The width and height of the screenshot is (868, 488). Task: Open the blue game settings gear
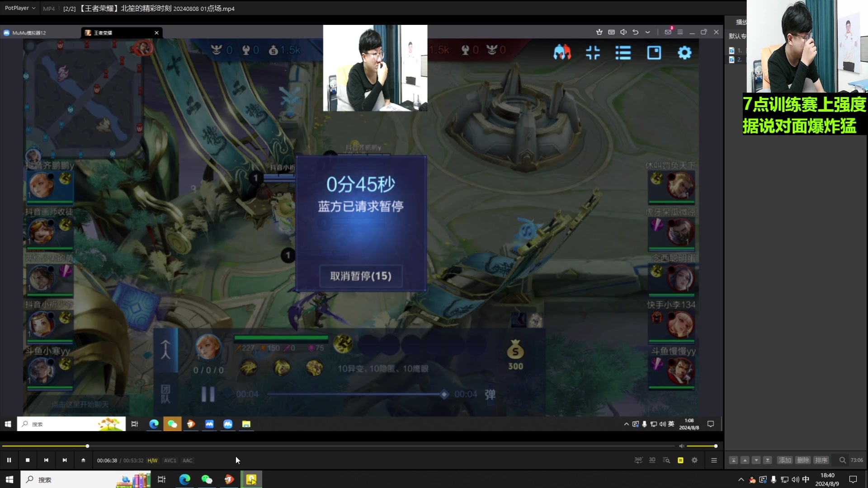click(x=684, y=52)
